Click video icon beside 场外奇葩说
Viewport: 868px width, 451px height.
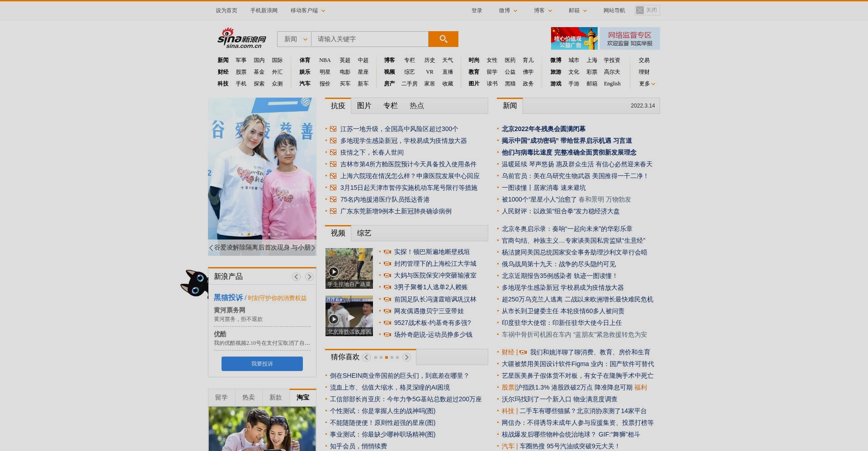[x=387, y=334]
